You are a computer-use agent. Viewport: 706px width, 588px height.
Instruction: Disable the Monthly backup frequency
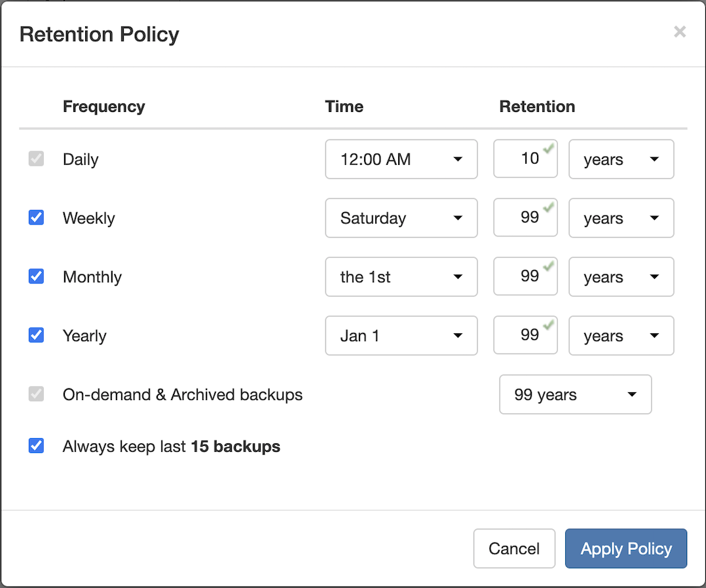click(36, 276)
